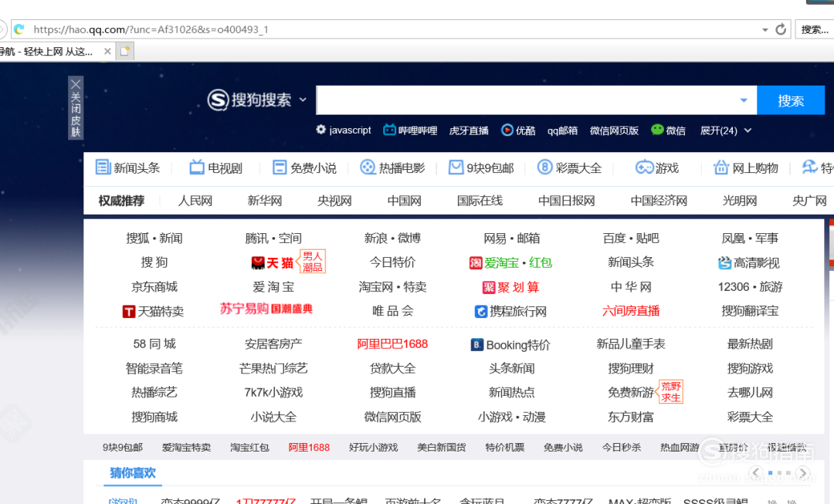Open the 中国网 link
Image resolution: width=834 pixels, height=504 pixels.
404,201
